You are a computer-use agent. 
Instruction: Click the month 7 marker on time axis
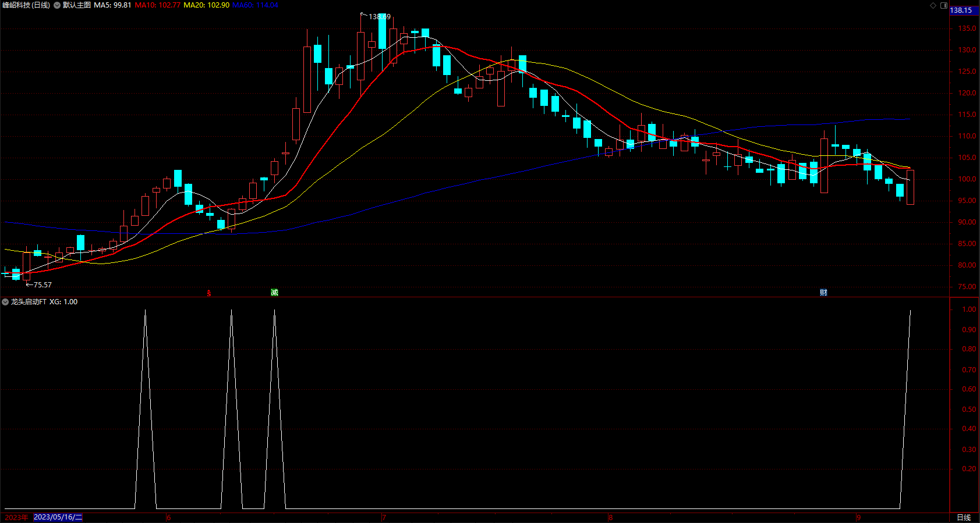[x=384, y=518]
